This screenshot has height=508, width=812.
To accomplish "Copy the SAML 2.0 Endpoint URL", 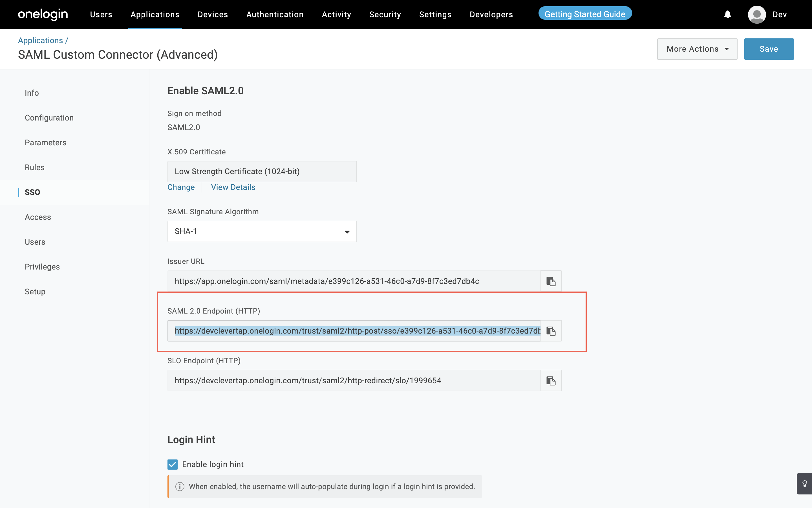I will (551, 331).
